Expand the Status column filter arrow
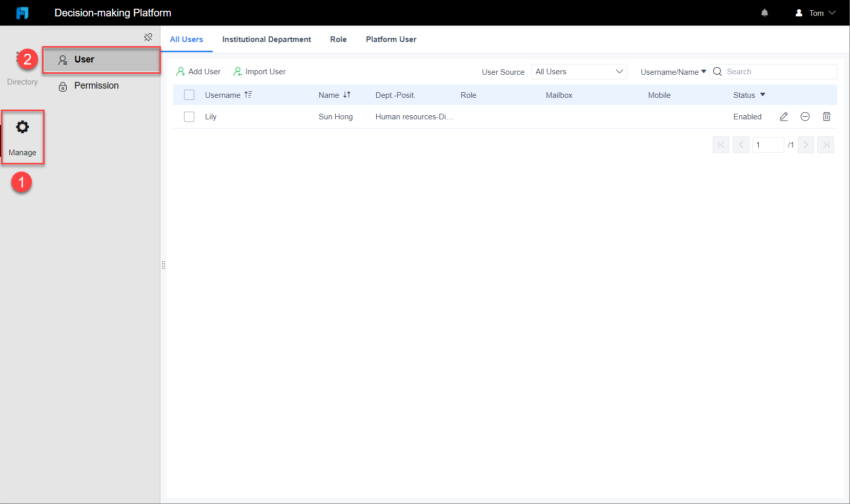This screenshot has width=850, height=504. coord(762,95)
